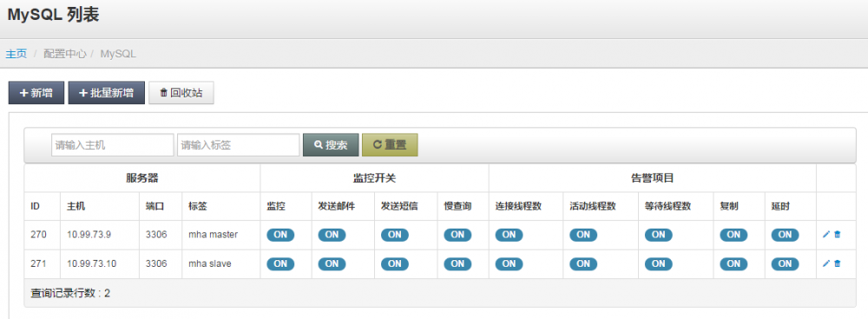This screenshot has width=868, height=319.
Task: Toggle 发送邮件 switch for mha slave
Action: (x=332, y=263)
